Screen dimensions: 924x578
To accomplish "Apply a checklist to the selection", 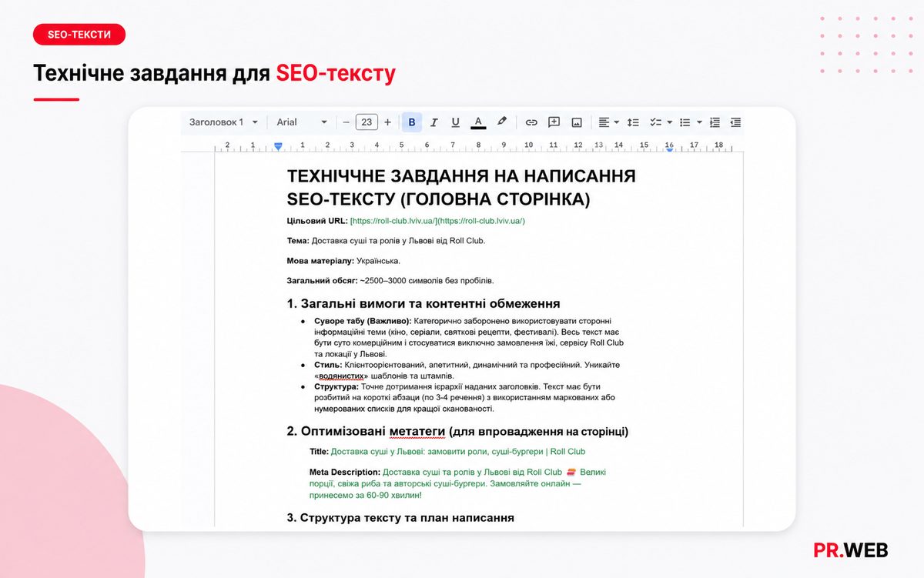I will pyautogui.click(x=655, y=122).
